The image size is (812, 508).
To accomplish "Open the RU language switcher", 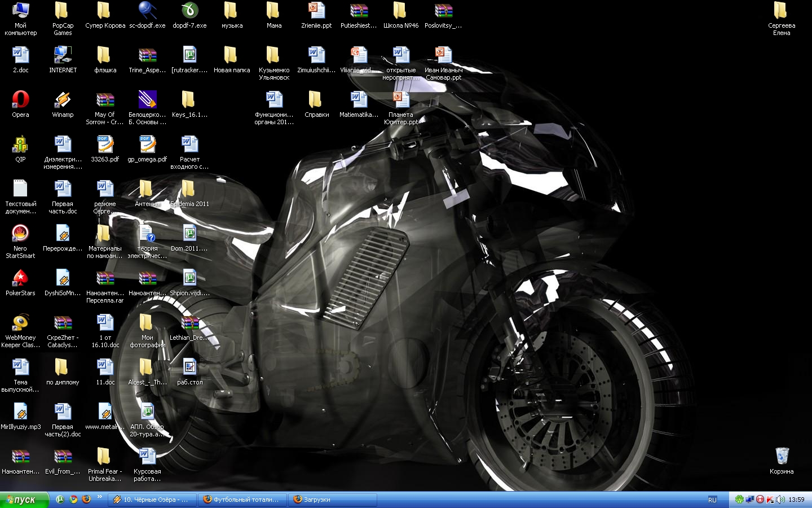I will (712, 500).
